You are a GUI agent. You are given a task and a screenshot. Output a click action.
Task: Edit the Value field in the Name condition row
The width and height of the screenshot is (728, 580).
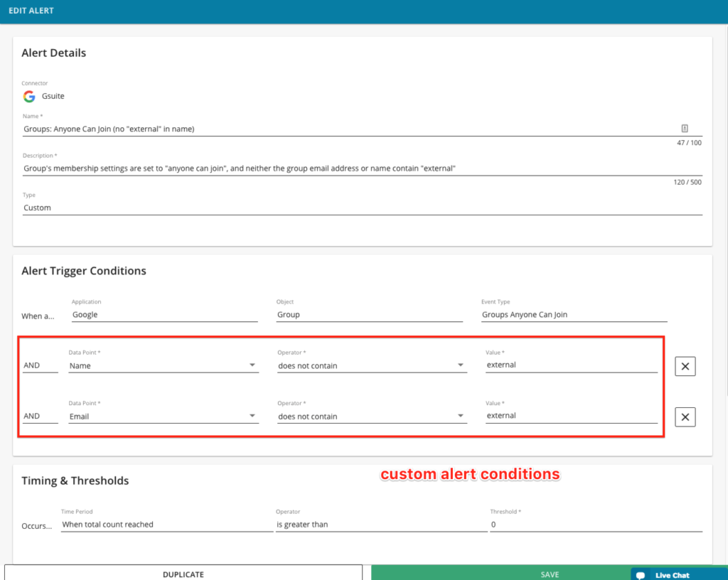[572, 365]
